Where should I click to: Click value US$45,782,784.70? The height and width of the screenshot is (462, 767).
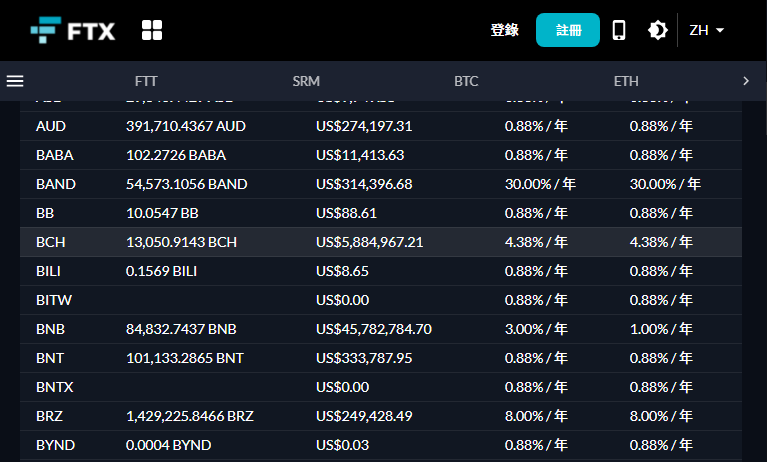[x=374, y=329]
